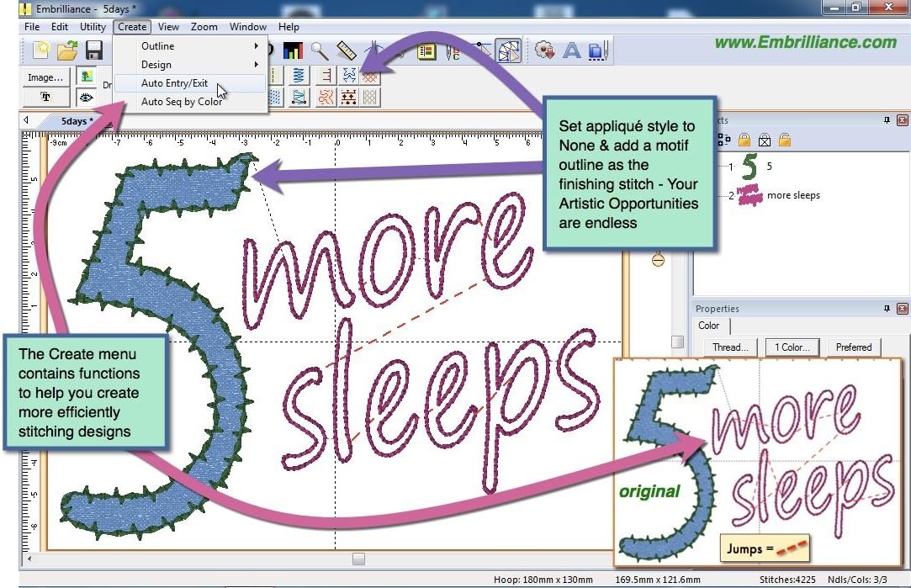Toggle the highlighted stitch simulator toolbar icon
This screenshot has width=911, height=588.
[509, 51]
